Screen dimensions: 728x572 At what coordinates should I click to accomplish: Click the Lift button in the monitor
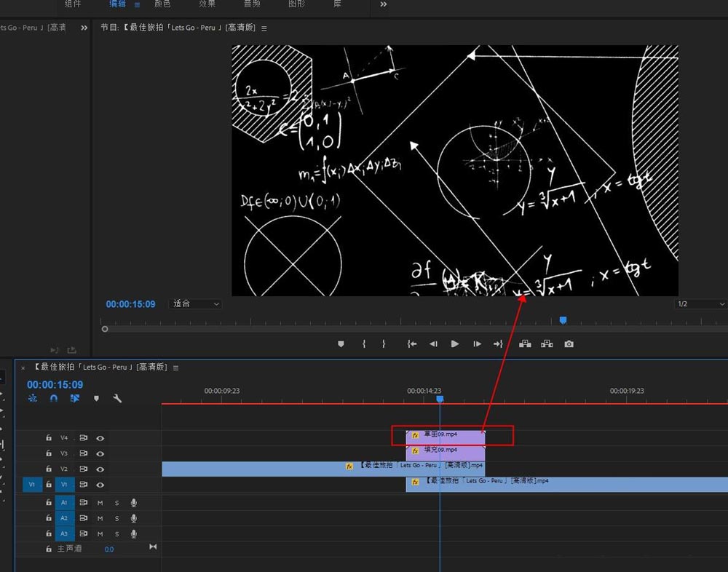[524, 344]
